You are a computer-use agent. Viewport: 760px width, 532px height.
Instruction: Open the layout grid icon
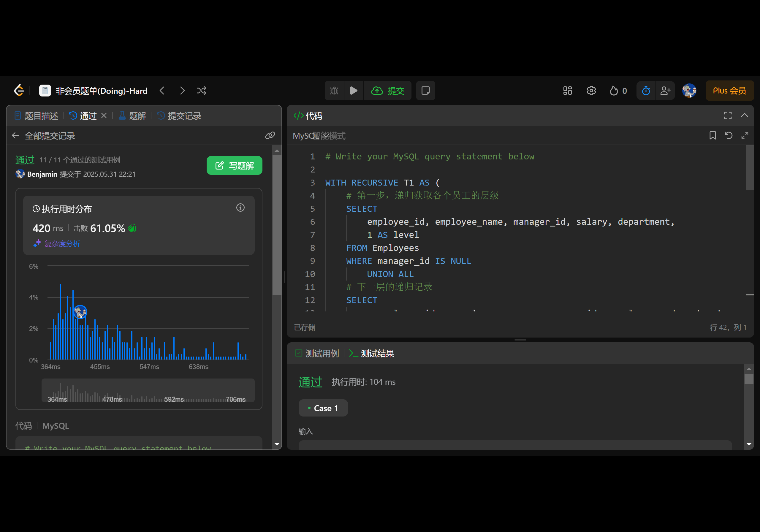[x=567, y=91]
